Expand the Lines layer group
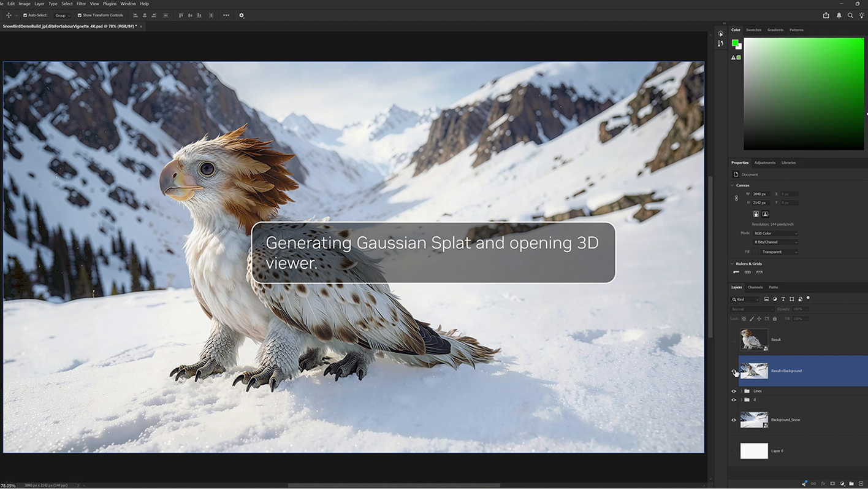 tap(741, 391)
